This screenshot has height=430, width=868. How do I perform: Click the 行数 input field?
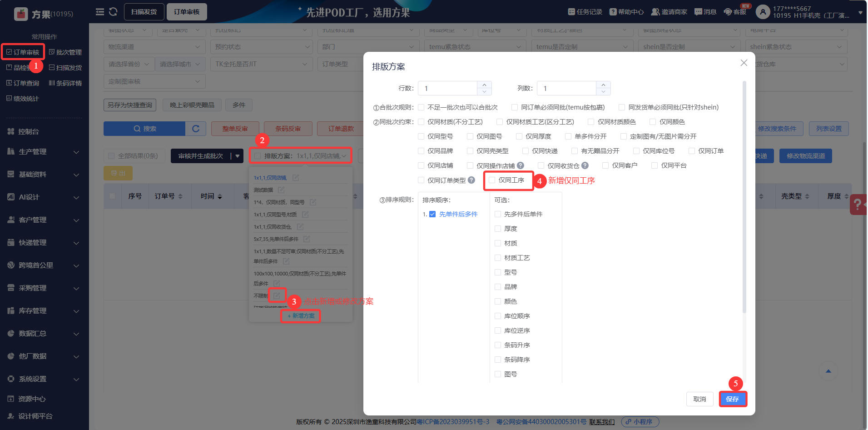(x=448, y=88)
